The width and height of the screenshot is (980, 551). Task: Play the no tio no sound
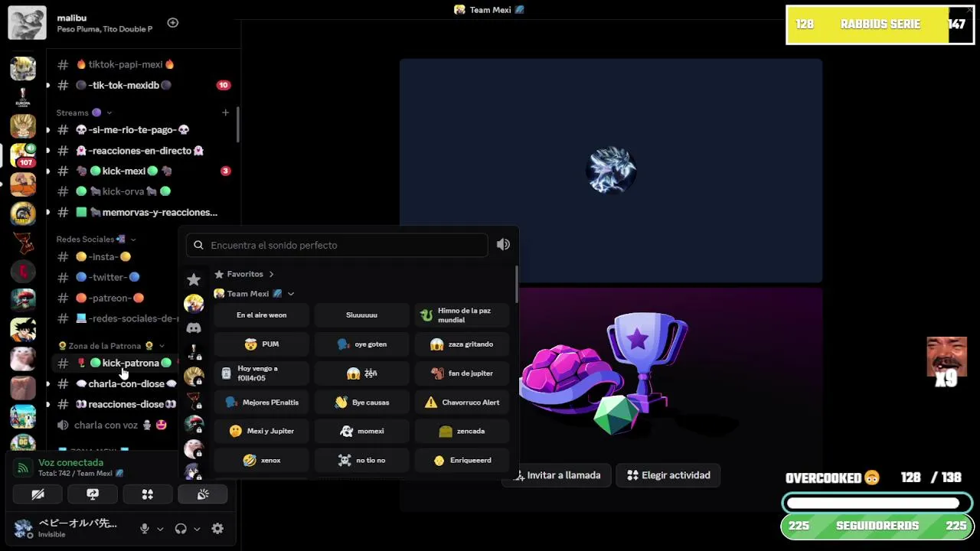pyautogui.click(x=361, y=460)
